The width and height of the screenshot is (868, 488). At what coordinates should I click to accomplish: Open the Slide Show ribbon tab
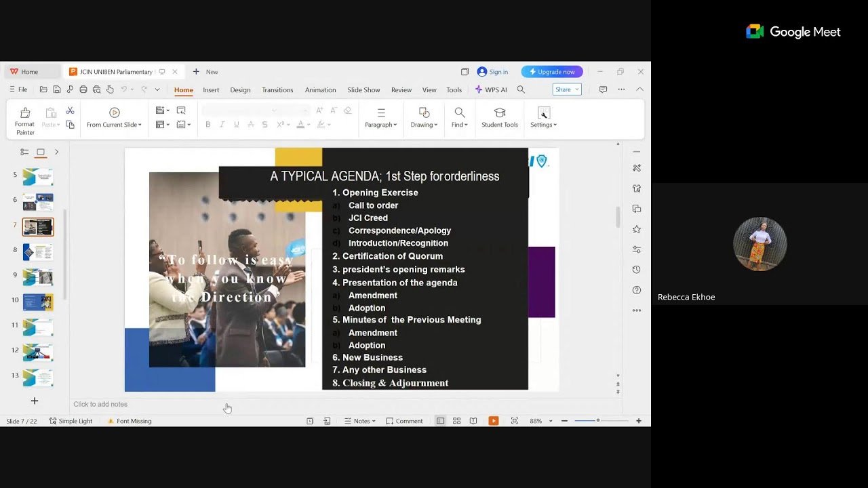pyautogui.click(x=363, y=90)
